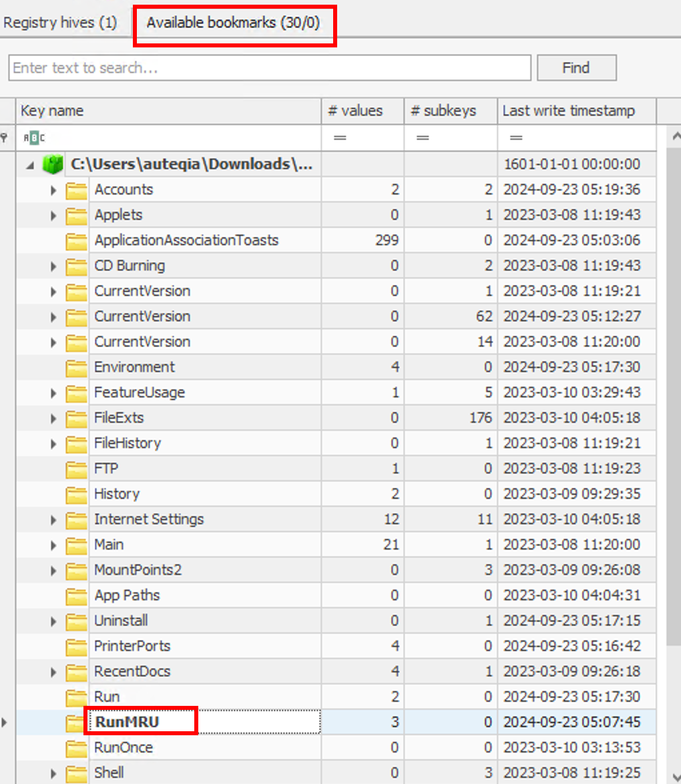Expand the FileExts key
Viewport: 681px width, 784px height.
[54, 419]
